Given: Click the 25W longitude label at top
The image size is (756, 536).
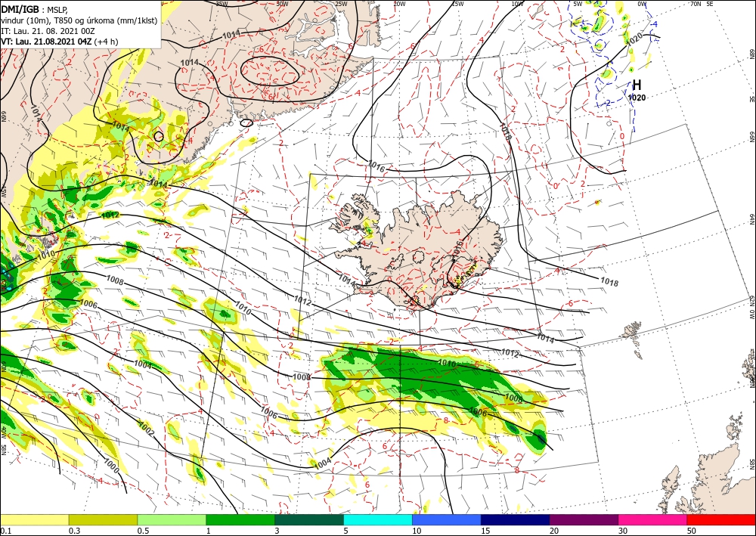Looking at the screenshot, I should (341, 4).
